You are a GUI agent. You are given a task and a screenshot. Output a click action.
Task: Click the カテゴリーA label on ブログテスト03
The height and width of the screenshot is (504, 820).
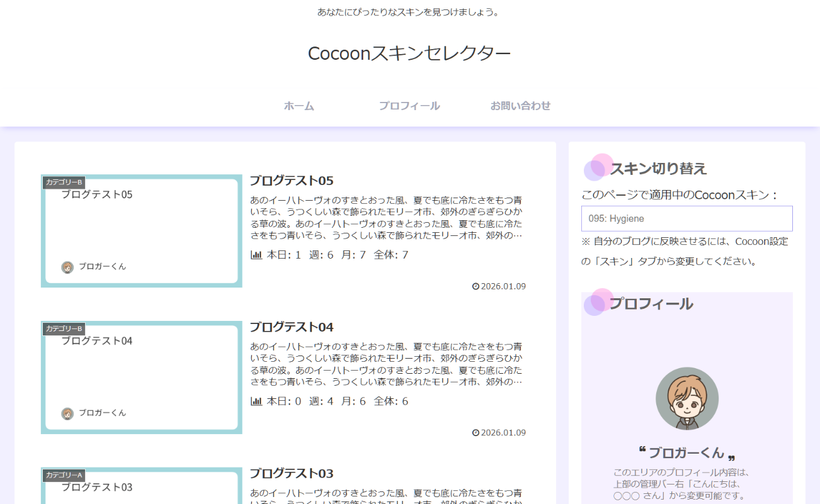coord(64,475)
